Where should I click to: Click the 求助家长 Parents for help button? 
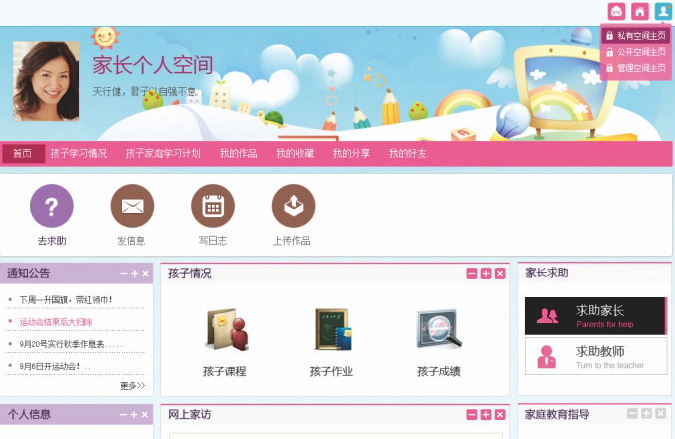595,316
